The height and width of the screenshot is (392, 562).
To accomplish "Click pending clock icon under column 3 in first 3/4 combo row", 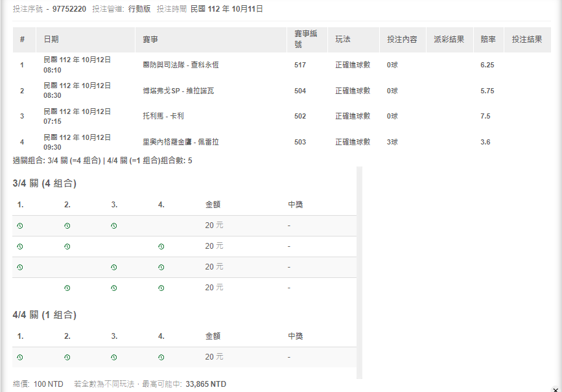I will [x=114, y=226].
